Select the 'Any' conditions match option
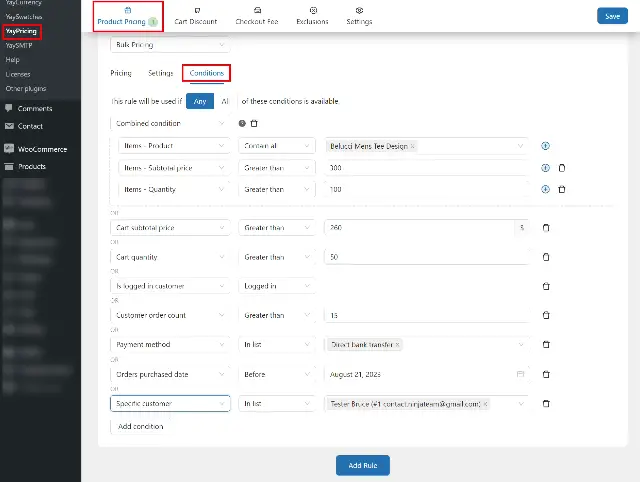The height and width of the screenshot is (482, 640). pos(200,101)
